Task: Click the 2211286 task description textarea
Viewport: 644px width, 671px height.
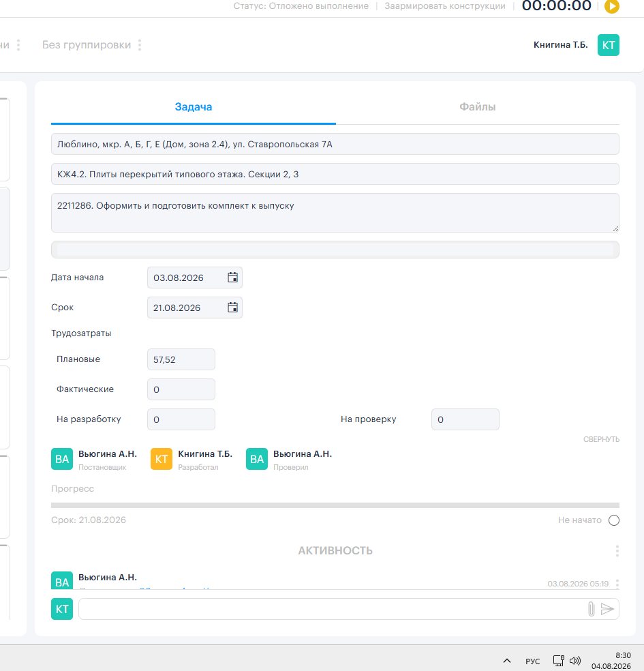Action: [335, 213]
